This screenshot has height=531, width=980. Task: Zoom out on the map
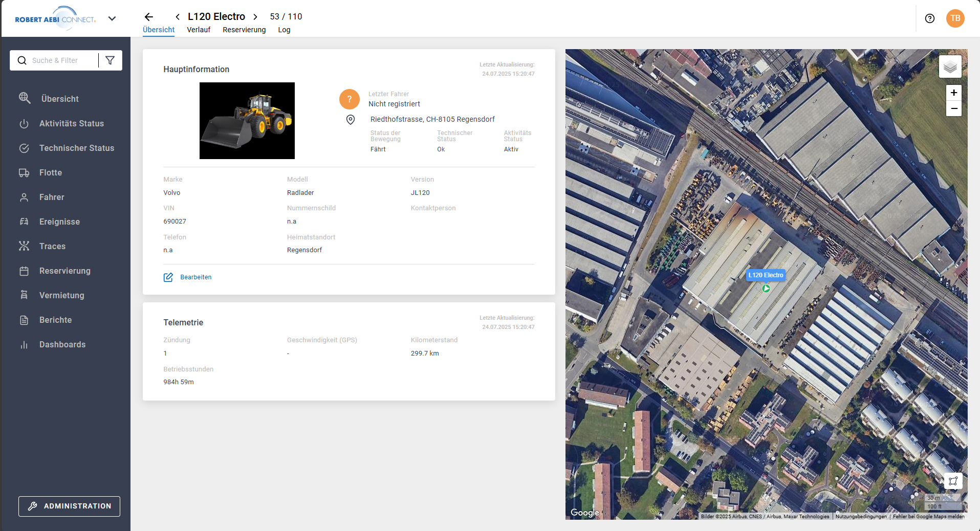[x=953, y=108]
